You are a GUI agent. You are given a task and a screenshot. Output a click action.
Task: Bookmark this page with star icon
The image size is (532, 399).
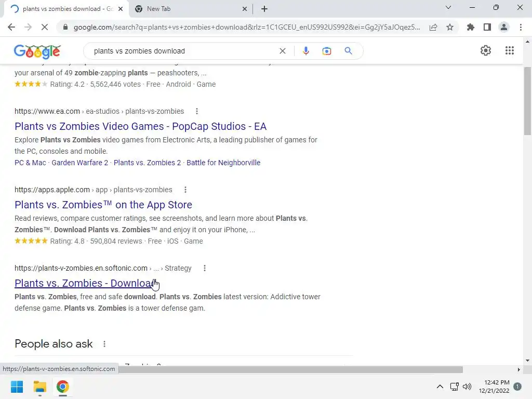click(x=450, y=27)
